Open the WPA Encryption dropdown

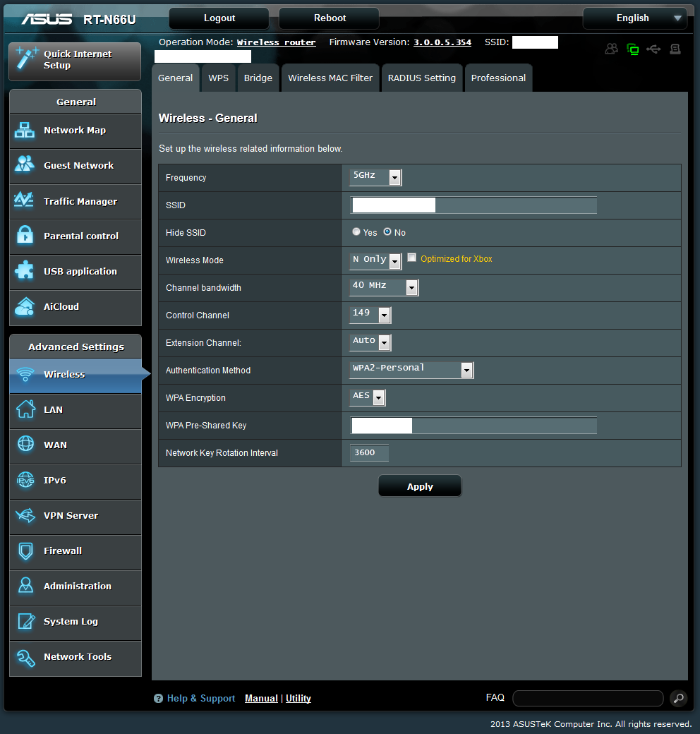[x=368, y=397]
